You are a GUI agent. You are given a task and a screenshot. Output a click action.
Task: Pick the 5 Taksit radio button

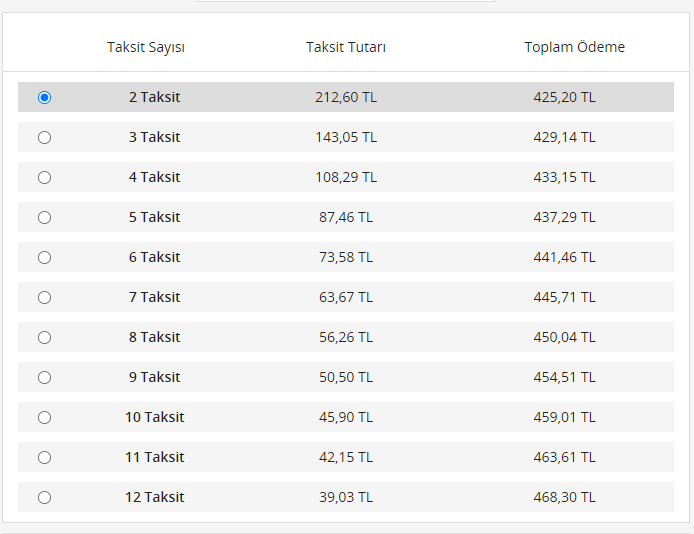pyautogui.click(x=44, y=217)
